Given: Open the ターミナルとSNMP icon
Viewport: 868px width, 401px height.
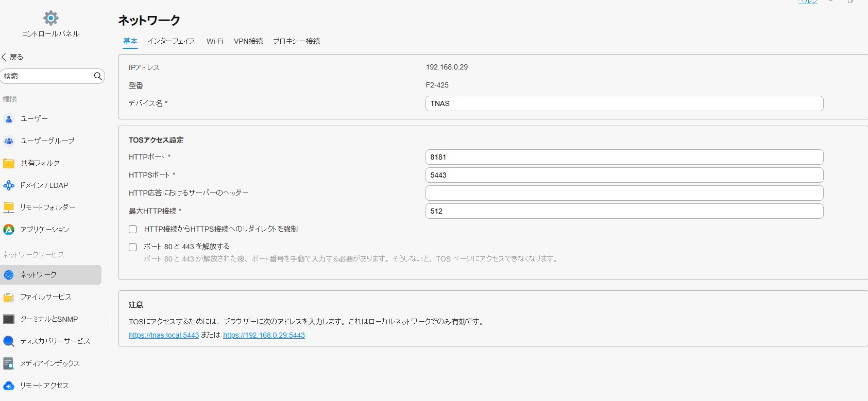Looking at the screenshot, I should (x=9, y=319).
